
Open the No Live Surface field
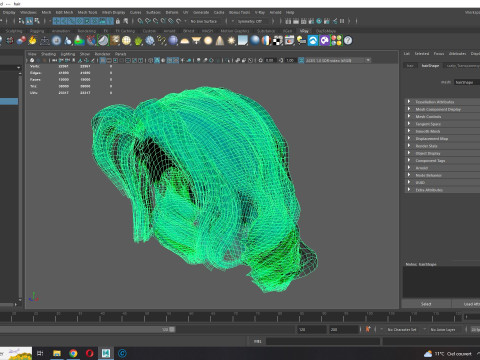click(204, 21)
